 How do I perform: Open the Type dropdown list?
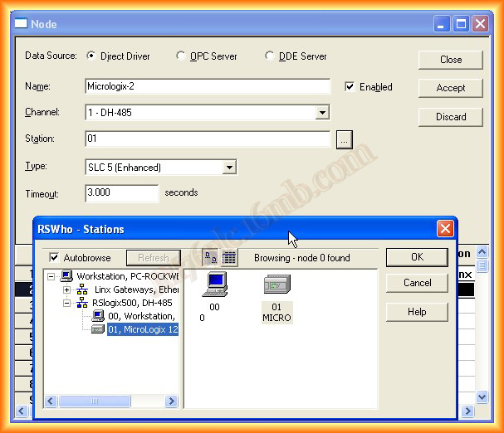click(x=230, y=168)
